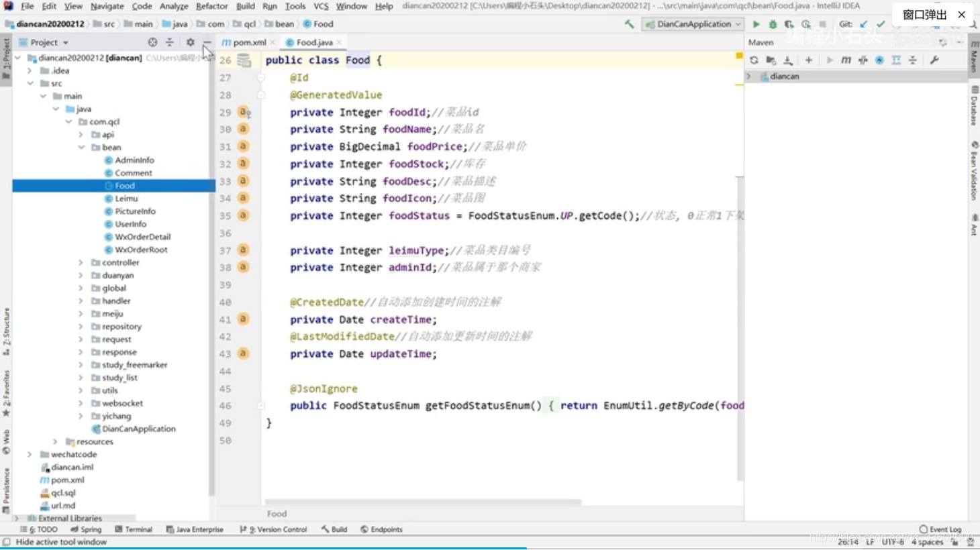Click Git update project arrow
Screen dimensions: 980x550
tap(864, 24)
